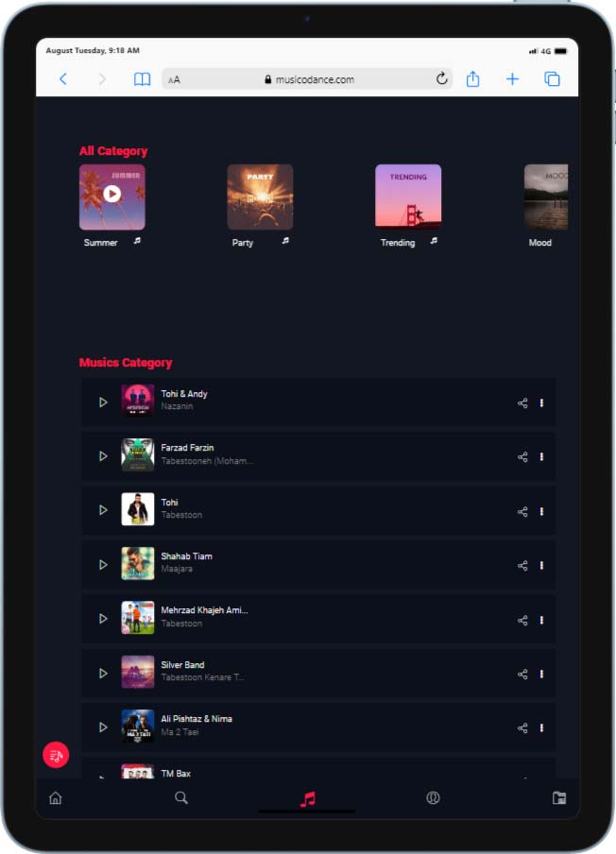The width and height of the screenshot is (616, 854).
Task: Open more options for Silver Band track
Action: [541, 674]
